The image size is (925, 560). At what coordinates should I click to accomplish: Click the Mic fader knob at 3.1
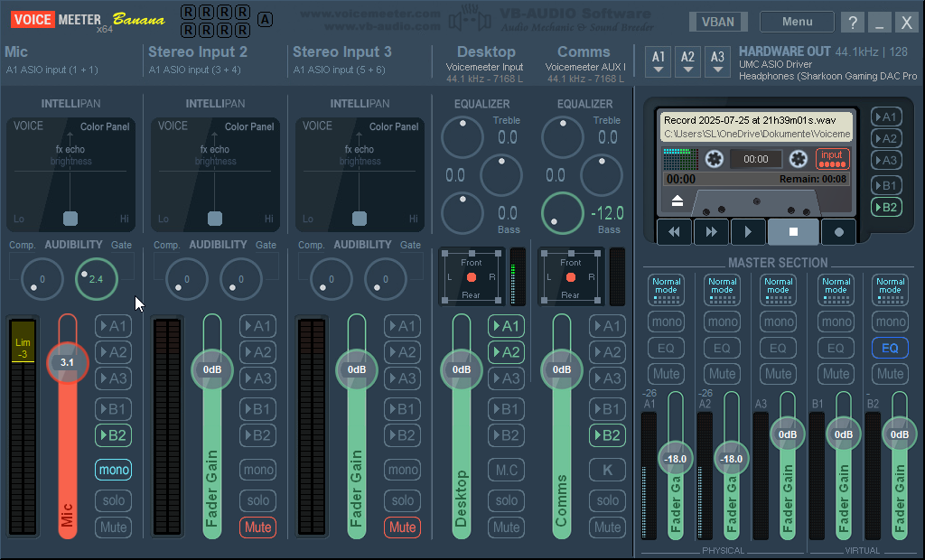pyautogui.click(x=67, y=362)
